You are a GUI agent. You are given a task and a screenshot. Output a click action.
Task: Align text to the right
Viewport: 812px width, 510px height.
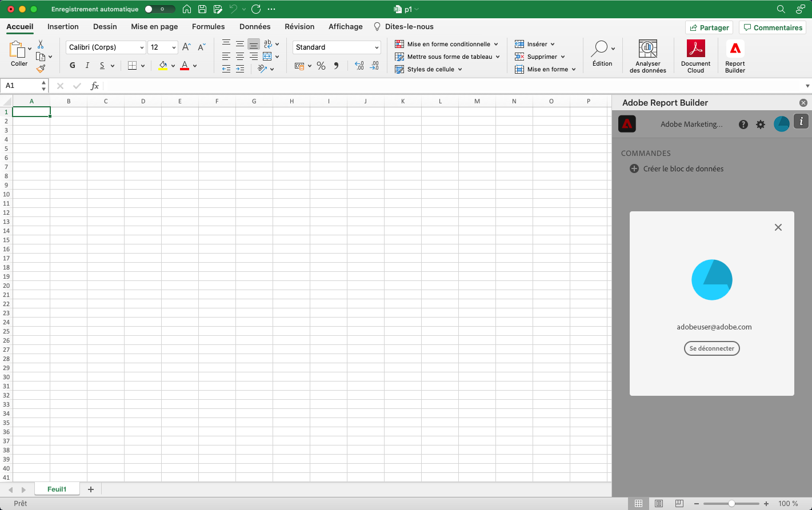click(254, 57)
